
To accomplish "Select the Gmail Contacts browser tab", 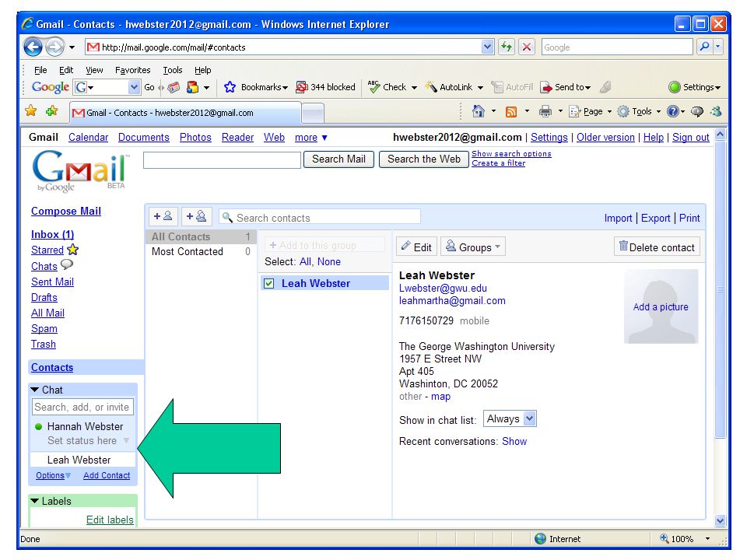I will tap(185, 113).
